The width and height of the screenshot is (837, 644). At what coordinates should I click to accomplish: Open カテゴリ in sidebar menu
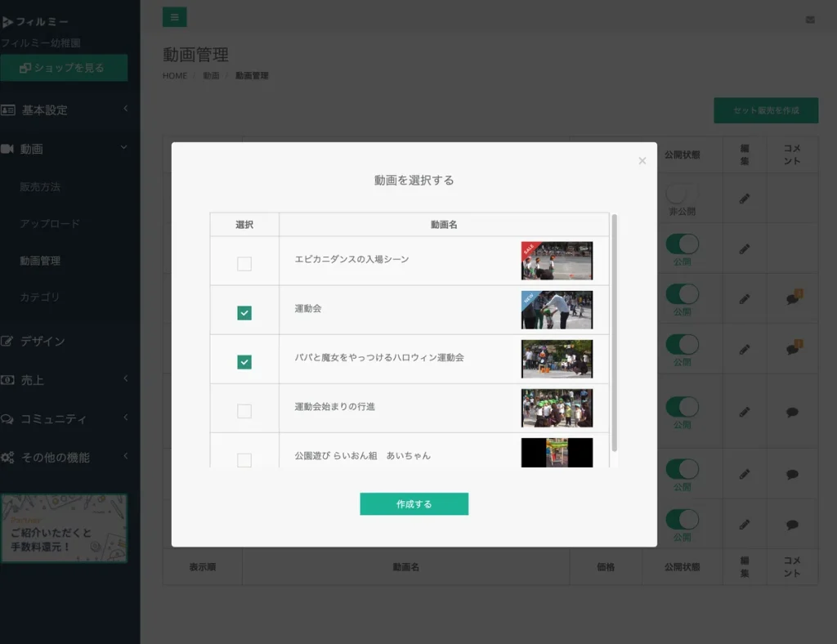40,297
